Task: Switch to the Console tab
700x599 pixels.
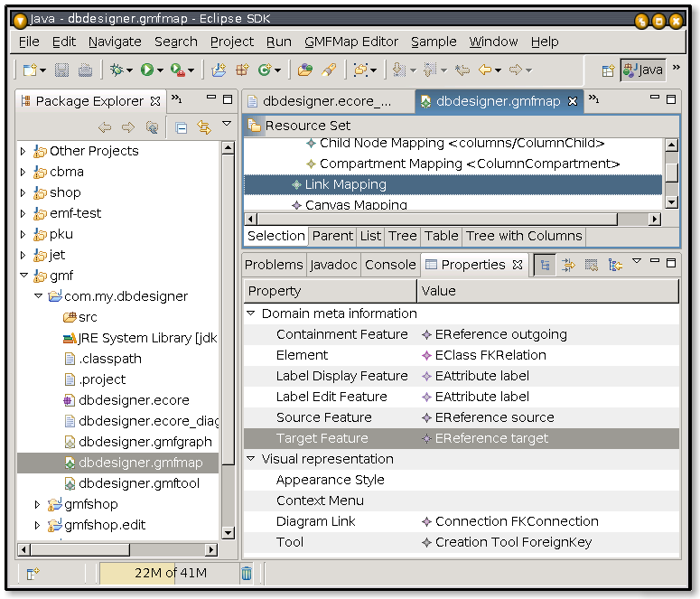Action: 389,265
